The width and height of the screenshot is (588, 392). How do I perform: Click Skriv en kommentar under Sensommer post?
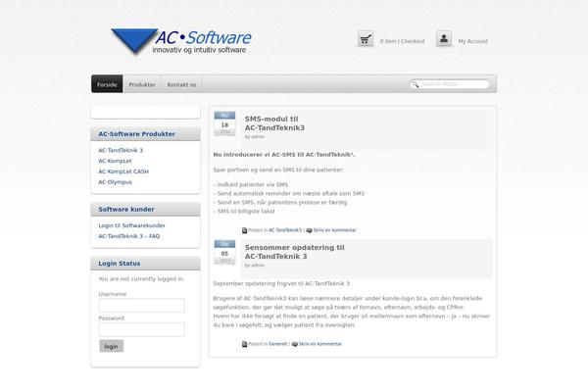point(320,344)
